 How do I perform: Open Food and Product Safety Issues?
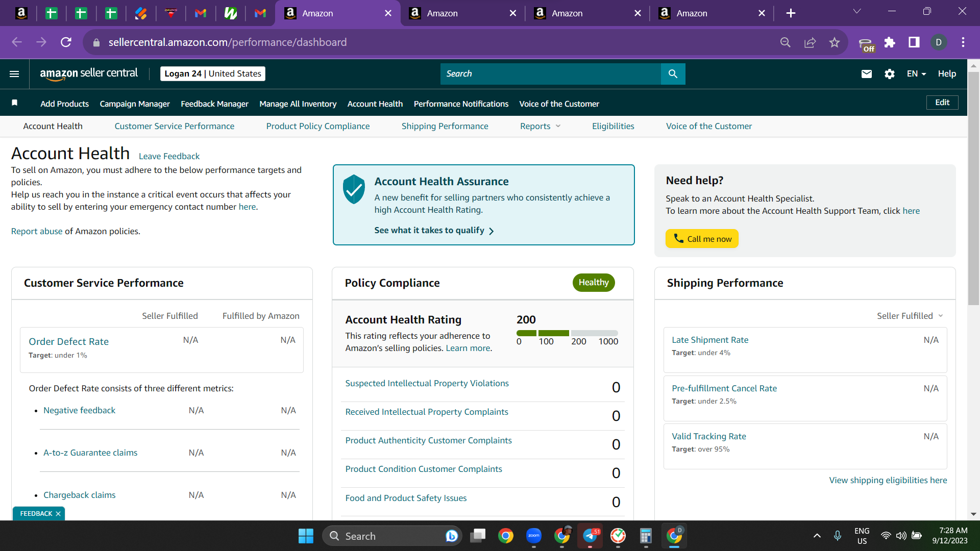tap(406, 498)
